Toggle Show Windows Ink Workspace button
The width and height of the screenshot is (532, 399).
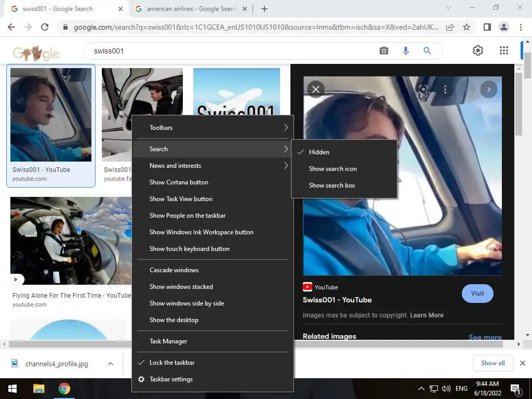(x=212, y=232)
